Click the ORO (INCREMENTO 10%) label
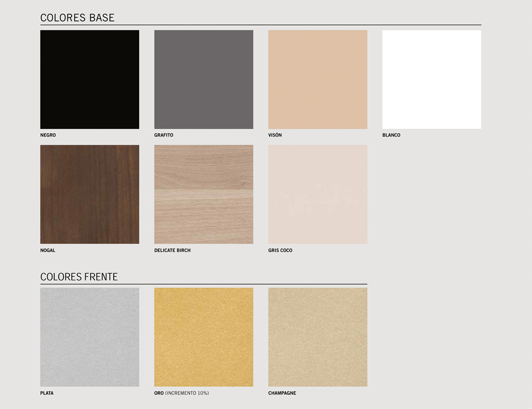Screen dimensions: 532x409 tap(181, 393)
